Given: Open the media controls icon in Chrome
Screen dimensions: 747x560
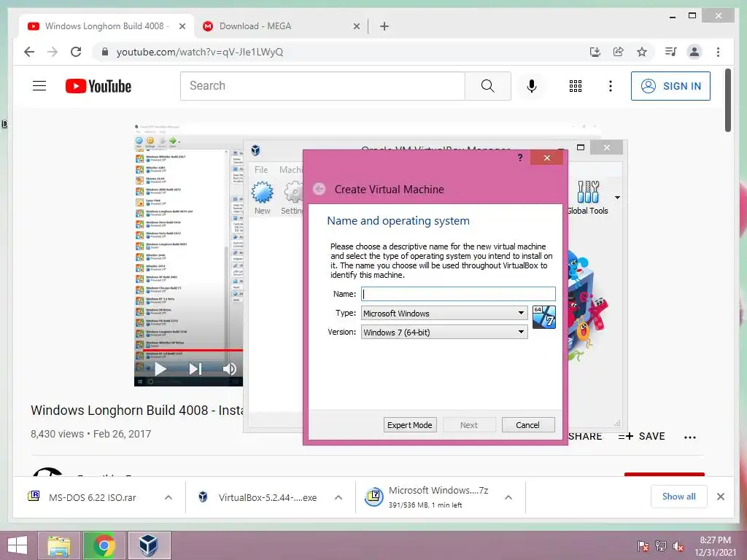Looking at the screenshot, I should tap(670, 52).
